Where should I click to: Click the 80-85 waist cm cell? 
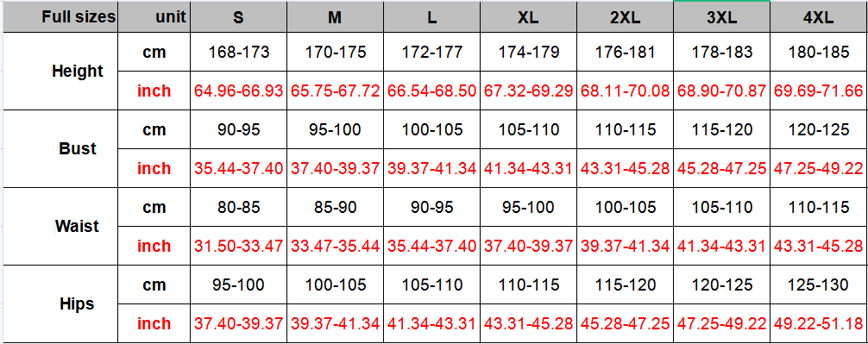click(x=239, y=207)
